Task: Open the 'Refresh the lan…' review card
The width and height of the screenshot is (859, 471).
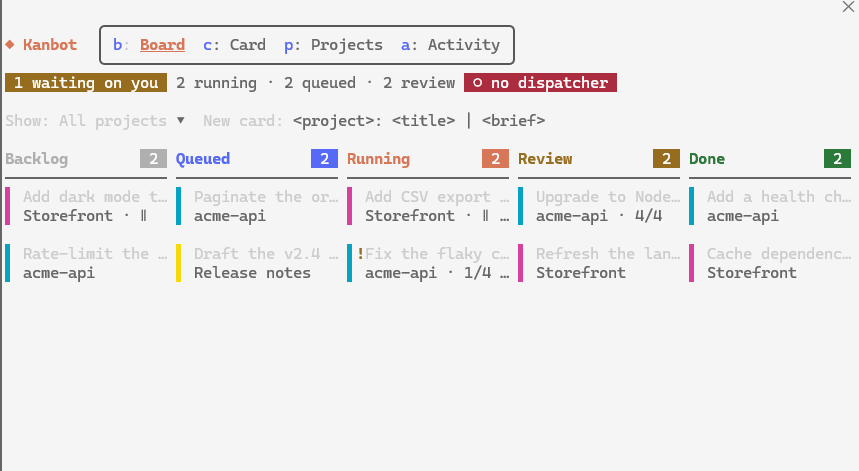Action: coord(599,263)
